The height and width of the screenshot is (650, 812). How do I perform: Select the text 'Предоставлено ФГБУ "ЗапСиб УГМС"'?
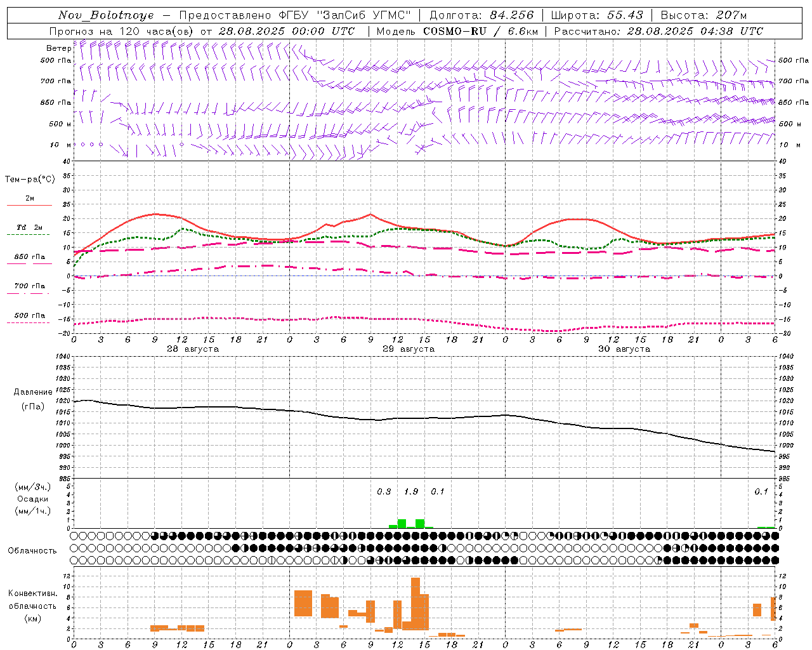295,15
